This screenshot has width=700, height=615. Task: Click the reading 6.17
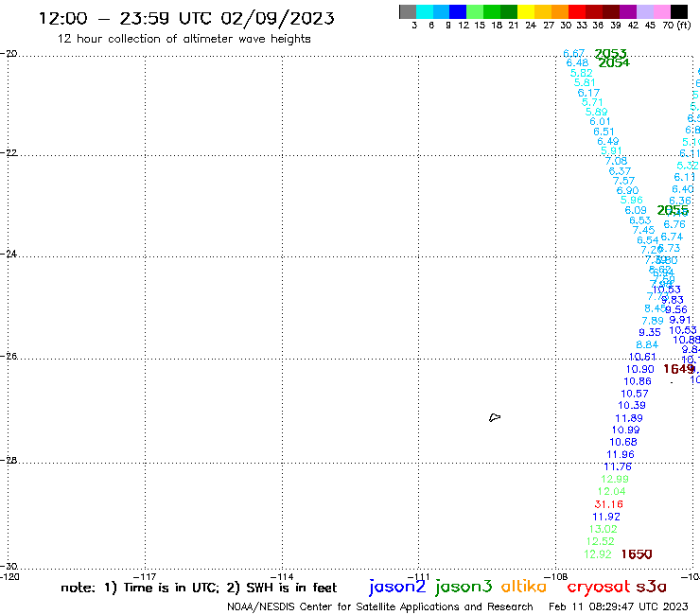[x=588, y=93]
